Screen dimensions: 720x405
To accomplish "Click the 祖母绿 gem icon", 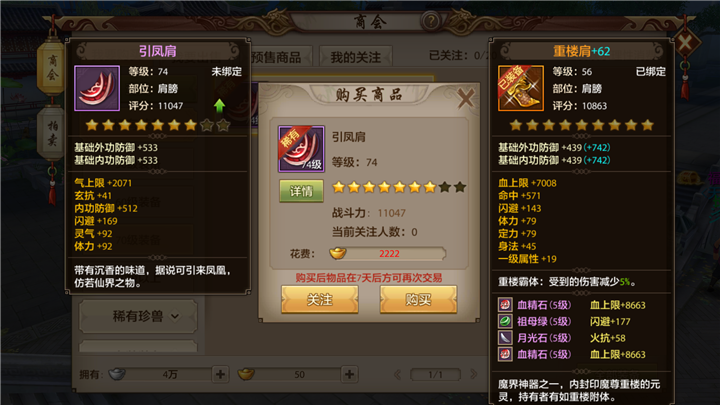I will [x=505, y=321].
